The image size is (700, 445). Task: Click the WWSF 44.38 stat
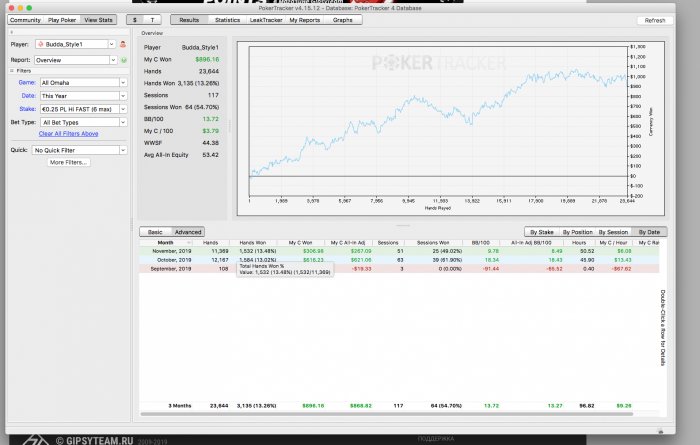coord(181,143)
